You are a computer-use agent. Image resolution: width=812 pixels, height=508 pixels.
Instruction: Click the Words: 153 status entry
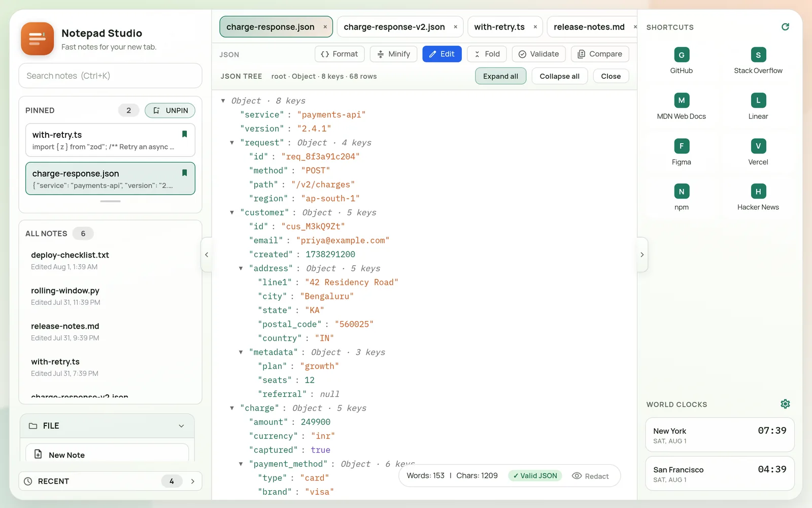coord(425,476)
